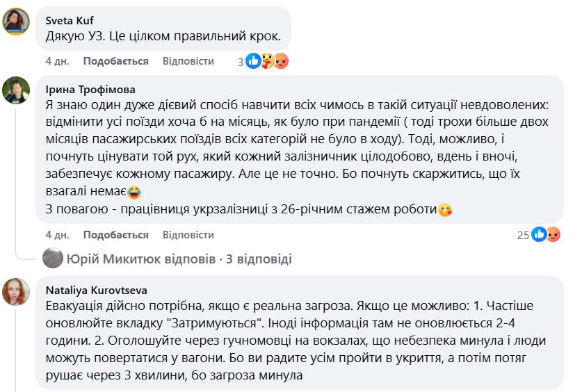Open Nataliya Kurovtseva's profile name link
The height and width of the screenshot is (392, 582).
96,290
